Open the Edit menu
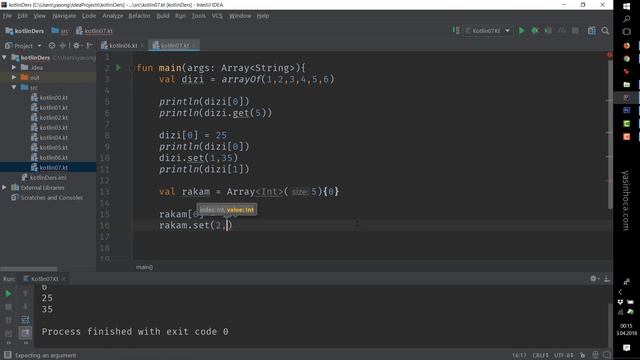 coord(22,16)
